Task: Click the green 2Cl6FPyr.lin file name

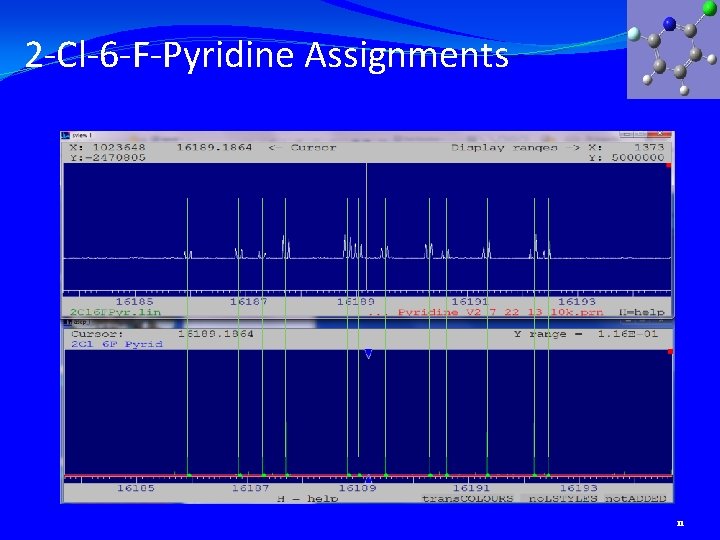Action: pyautogui.click(x=115, y=312)
